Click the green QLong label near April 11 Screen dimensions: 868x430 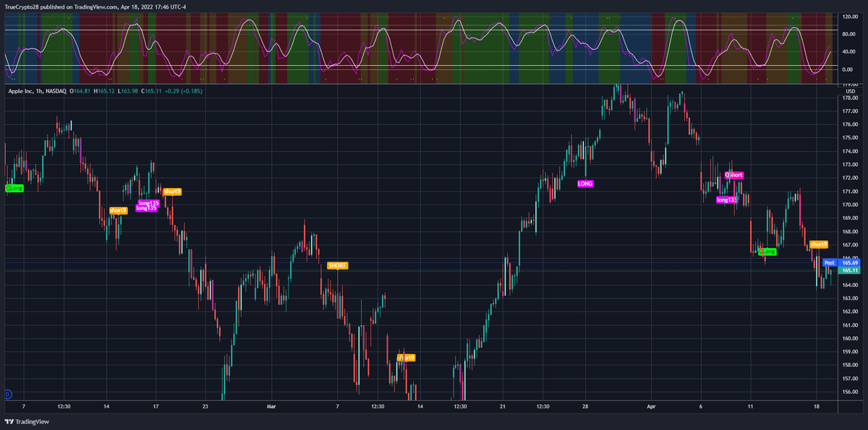pos(766,251)
